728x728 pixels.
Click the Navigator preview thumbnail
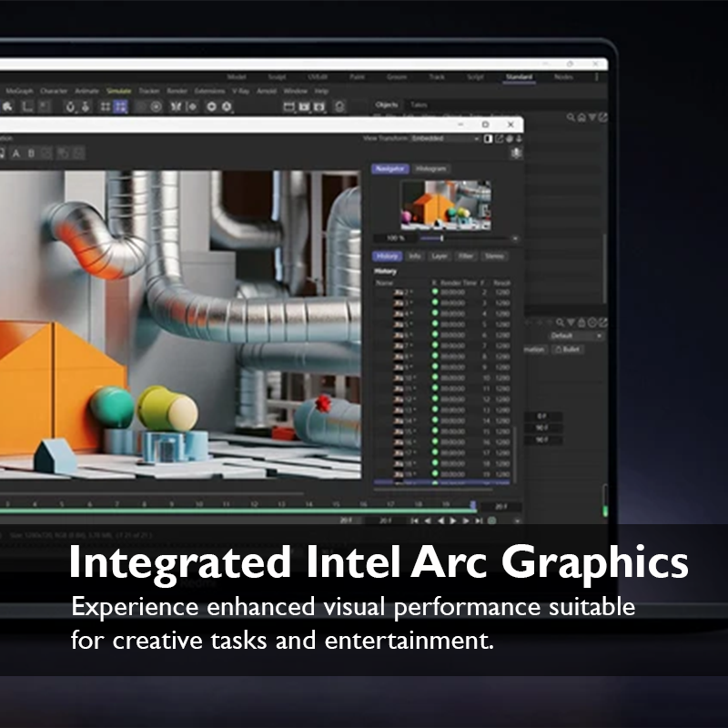[x=445, y=206]
